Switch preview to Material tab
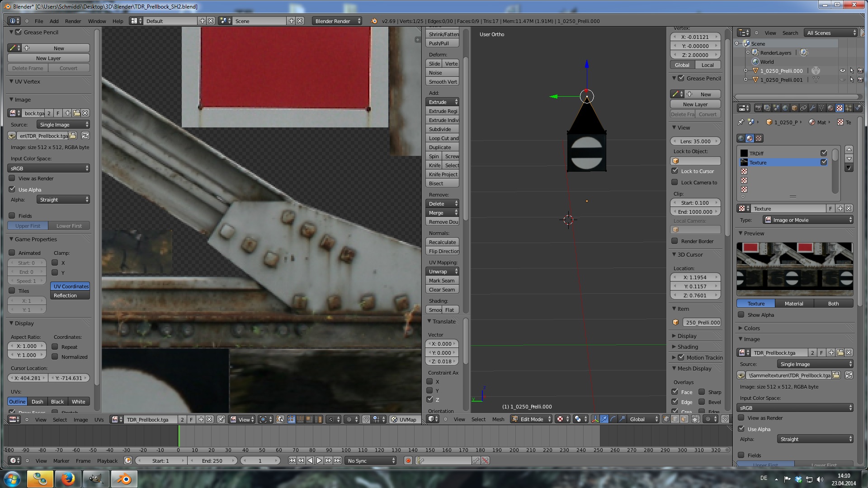This screenshot has height=488, width=868. coord(793,304)
